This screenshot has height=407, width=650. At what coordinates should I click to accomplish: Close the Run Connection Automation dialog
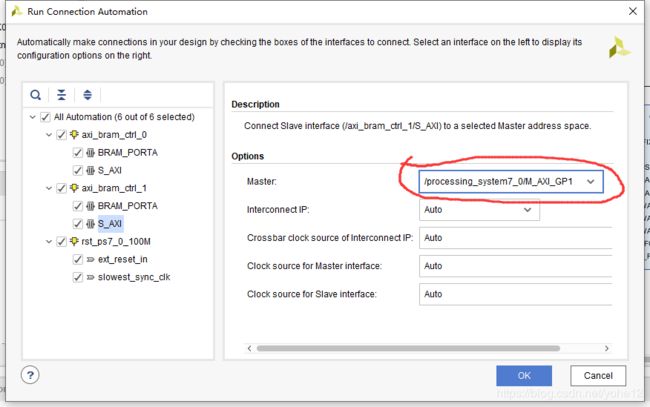[633, 11]
